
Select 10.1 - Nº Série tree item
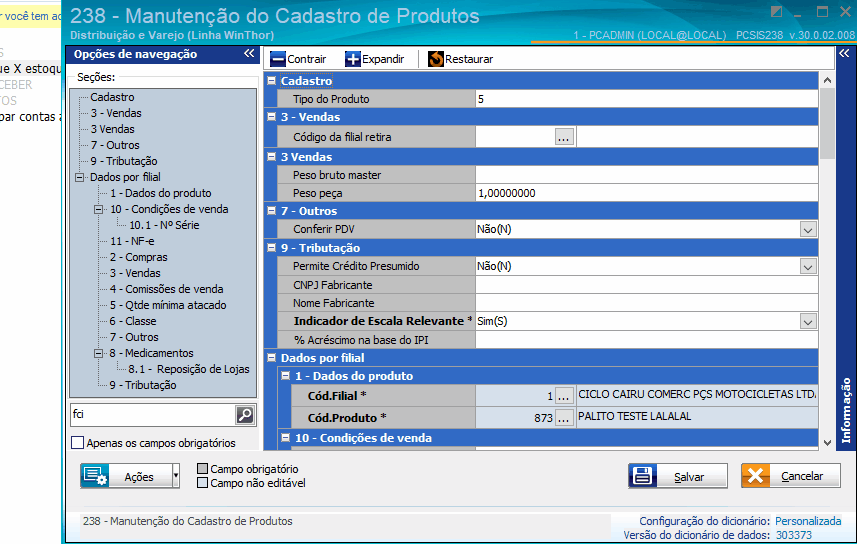click(x=164, y=225)
